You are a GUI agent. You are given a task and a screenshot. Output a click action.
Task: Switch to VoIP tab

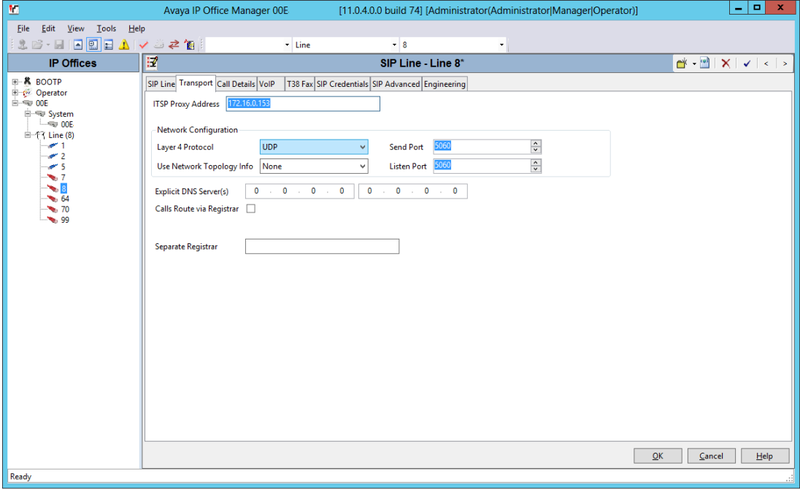tap(270, 84)
